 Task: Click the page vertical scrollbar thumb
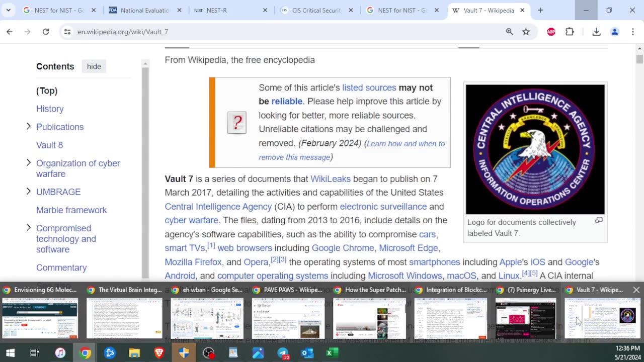639,59
